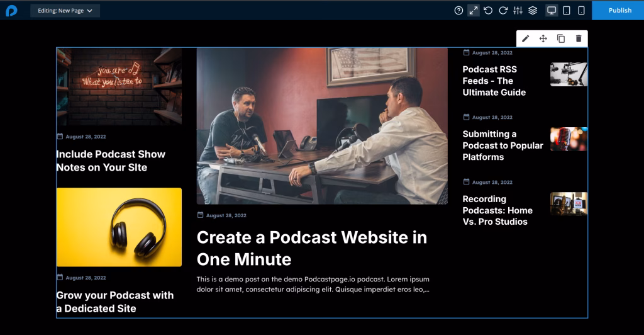The image size is (644, 335).
Task: Open the two men interview featured image
Action: (x=322, y=126)
